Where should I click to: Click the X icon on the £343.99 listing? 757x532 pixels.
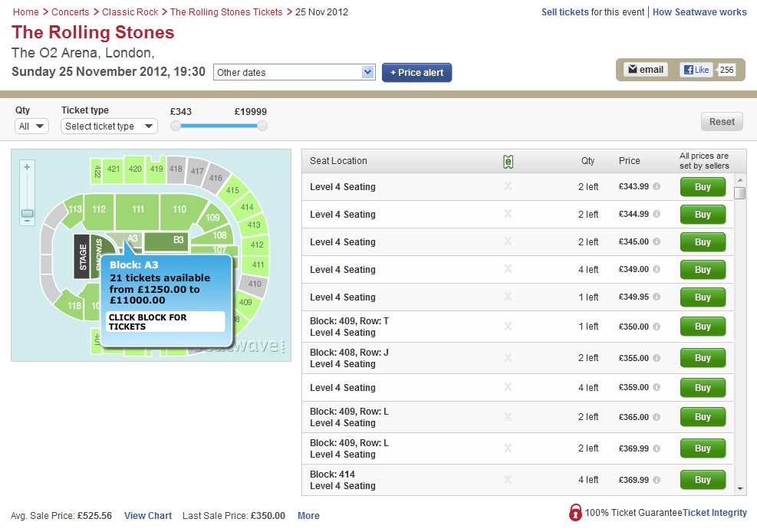click(508, 186)
